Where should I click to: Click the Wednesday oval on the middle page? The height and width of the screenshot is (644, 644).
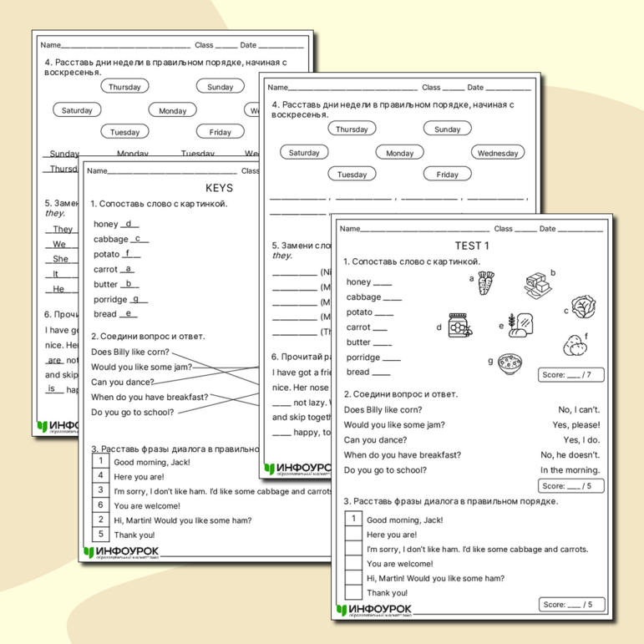(x=498, y=152)
